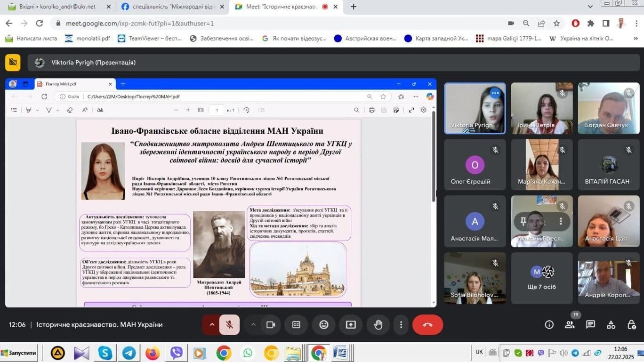Click the present screen icon
This screenshot has height=362, width=644.
tap(351, 325)
